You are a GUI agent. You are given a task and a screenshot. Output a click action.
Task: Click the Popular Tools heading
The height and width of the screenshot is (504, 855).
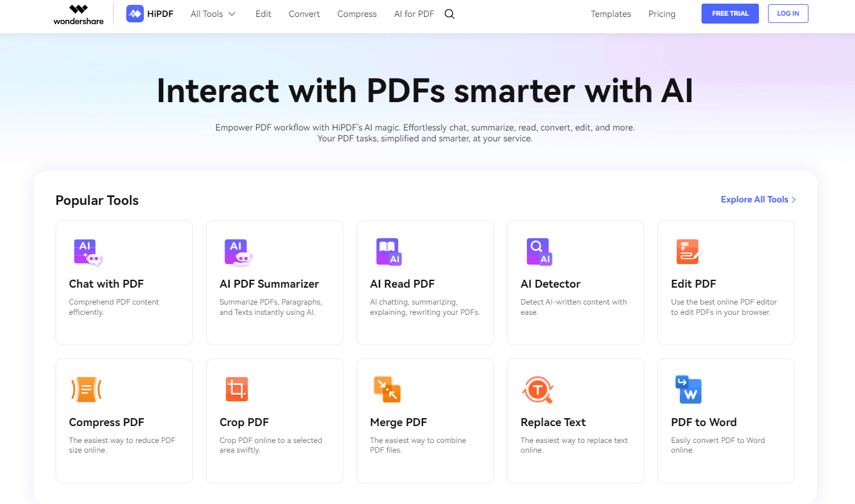point(97,201)
